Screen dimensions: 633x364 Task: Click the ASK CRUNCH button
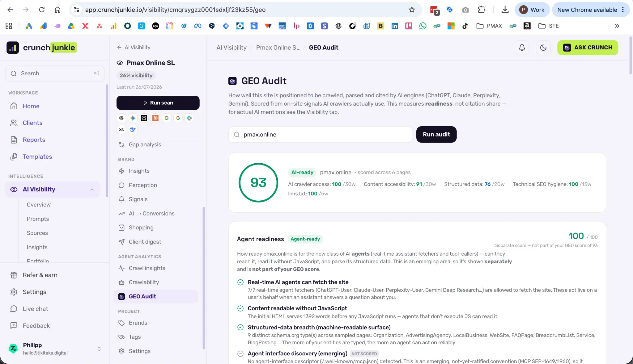[x=588, y=48]
